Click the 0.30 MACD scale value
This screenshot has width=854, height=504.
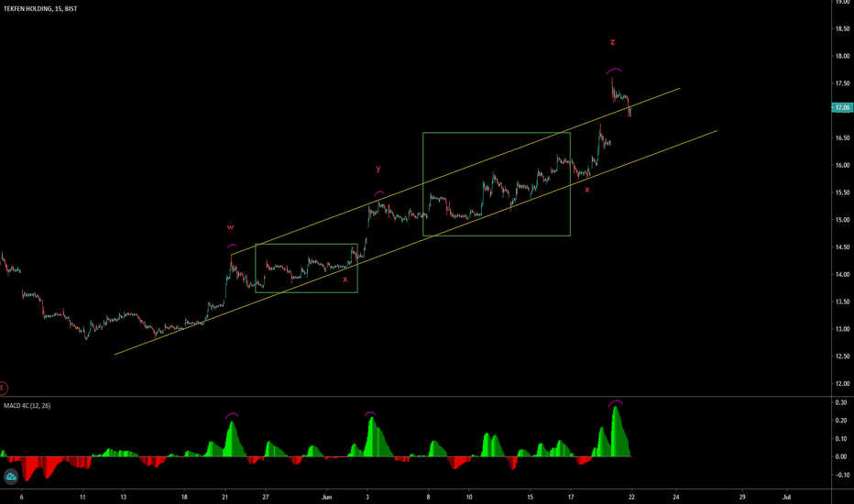(841, 402)
